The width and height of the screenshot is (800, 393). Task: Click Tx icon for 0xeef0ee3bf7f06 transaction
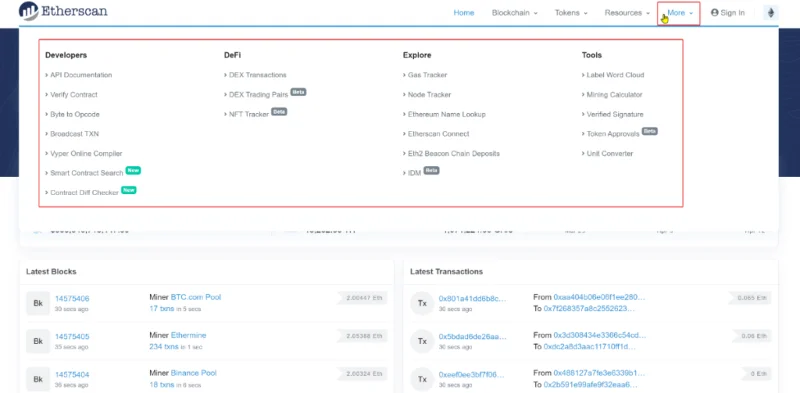[x=422, y=379]
